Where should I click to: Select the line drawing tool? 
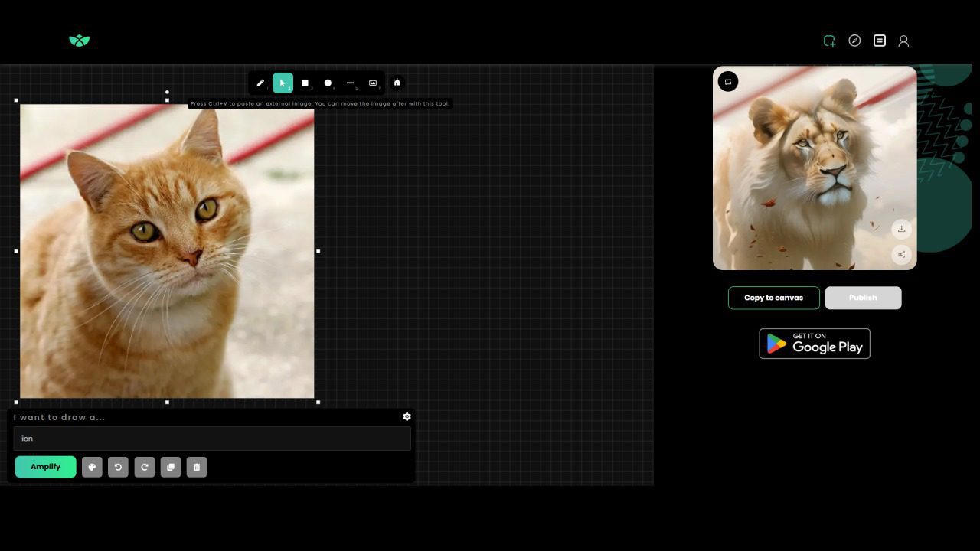point(350,83)
